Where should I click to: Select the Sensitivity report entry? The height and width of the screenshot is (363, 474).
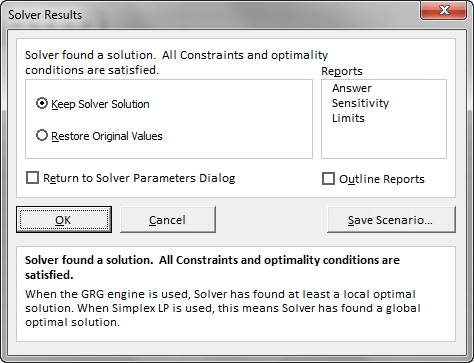coord(360,103)
